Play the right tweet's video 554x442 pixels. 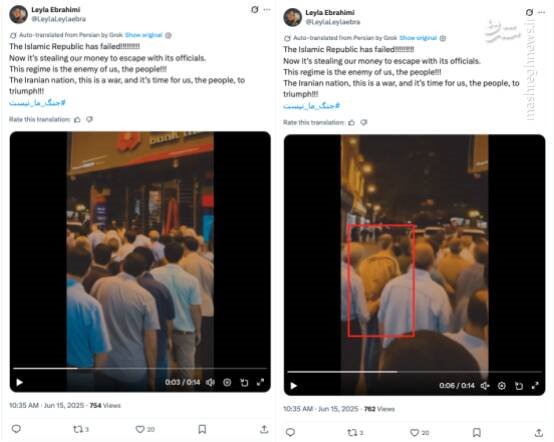tap(293, 385)
